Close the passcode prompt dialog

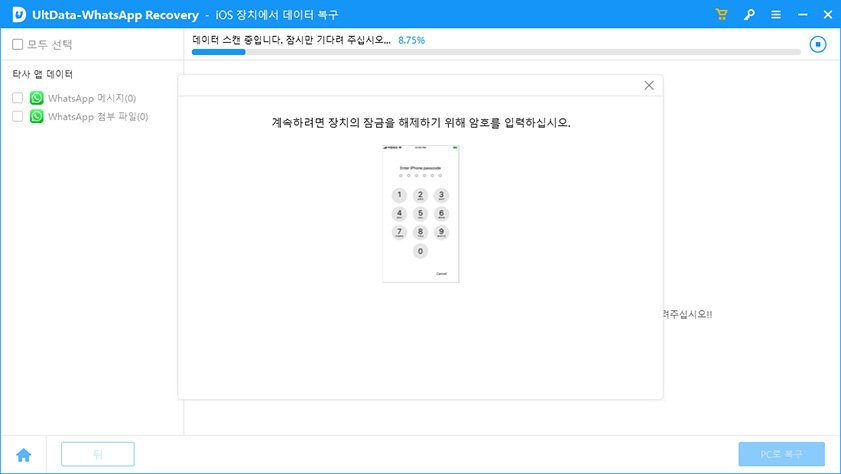point(649,86)
